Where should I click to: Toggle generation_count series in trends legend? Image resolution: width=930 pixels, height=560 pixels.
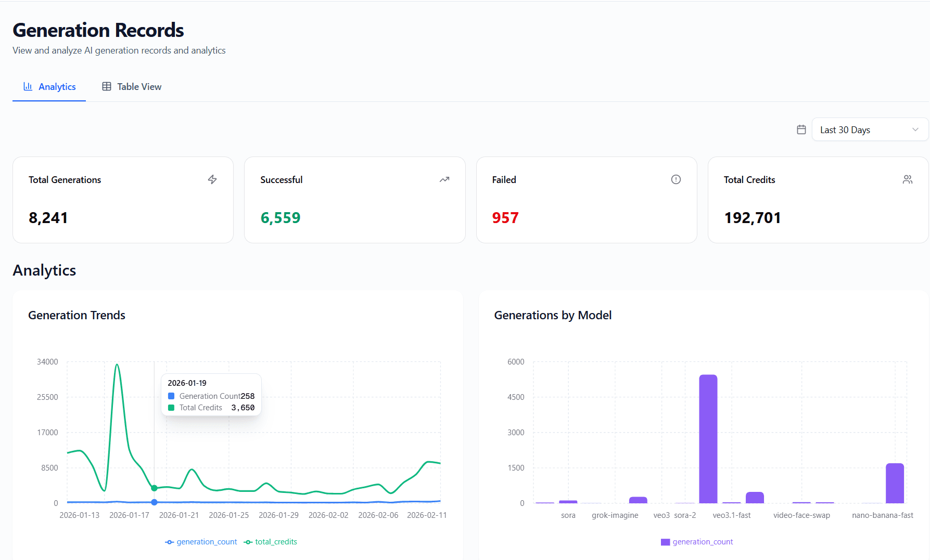[201, 542]
